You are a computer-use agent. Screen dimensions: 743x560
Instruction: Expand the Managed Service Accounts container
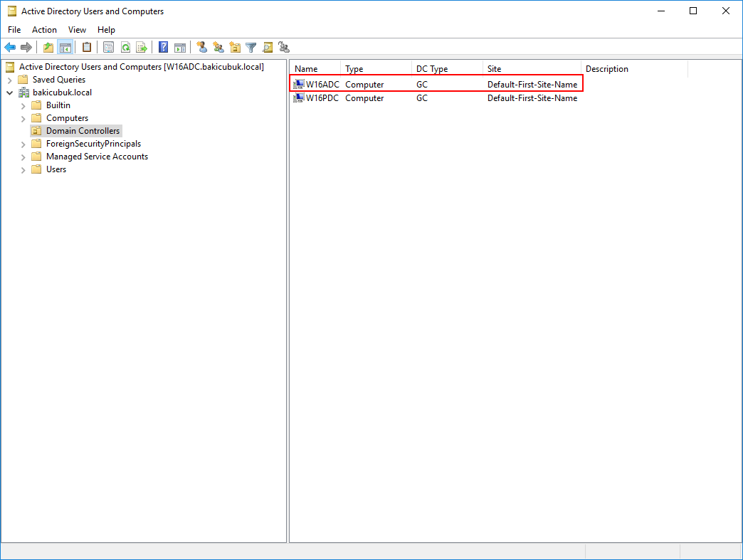pyautogui.click(x=23, y=157)
